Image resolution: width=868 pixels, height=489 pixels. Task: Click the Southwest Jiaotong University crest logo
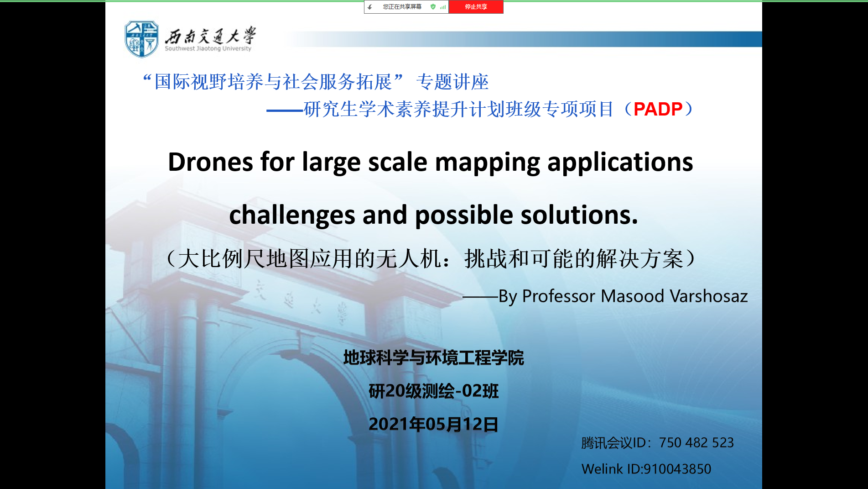point(142,39)
